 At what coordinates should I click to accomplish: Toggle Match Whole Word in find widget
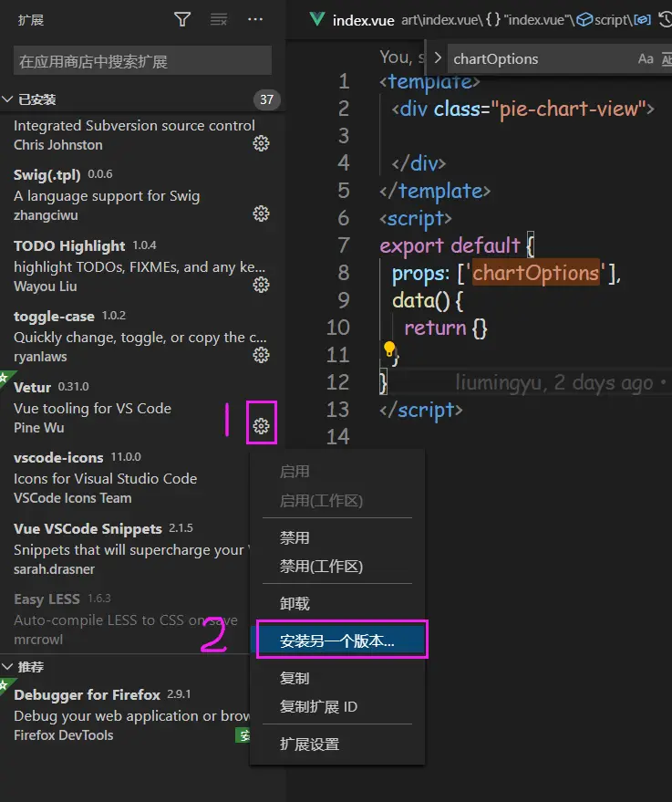tap(667, 58)
